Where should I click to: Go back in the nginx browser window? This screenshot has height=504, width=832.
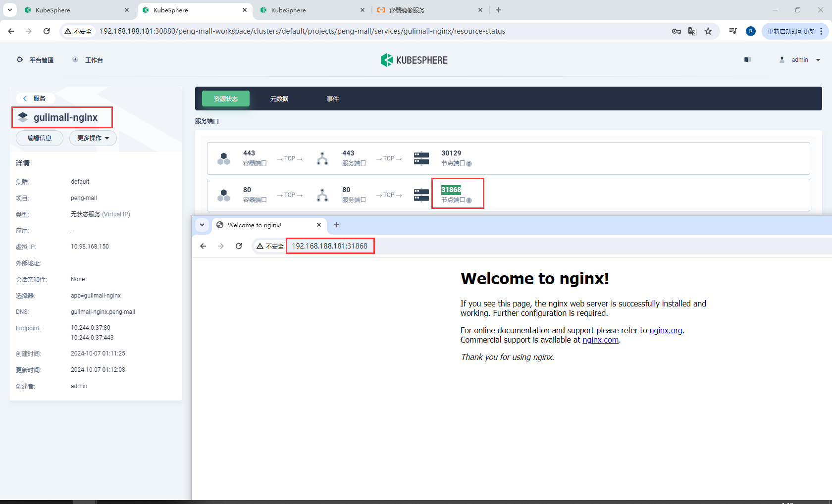pos(203,246)
